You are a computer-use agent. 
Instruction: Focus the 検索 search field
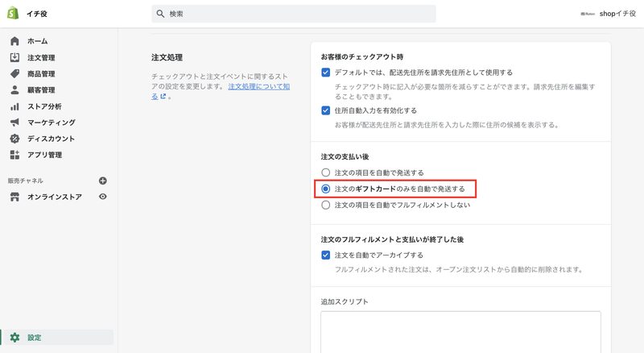coord(294,14)
